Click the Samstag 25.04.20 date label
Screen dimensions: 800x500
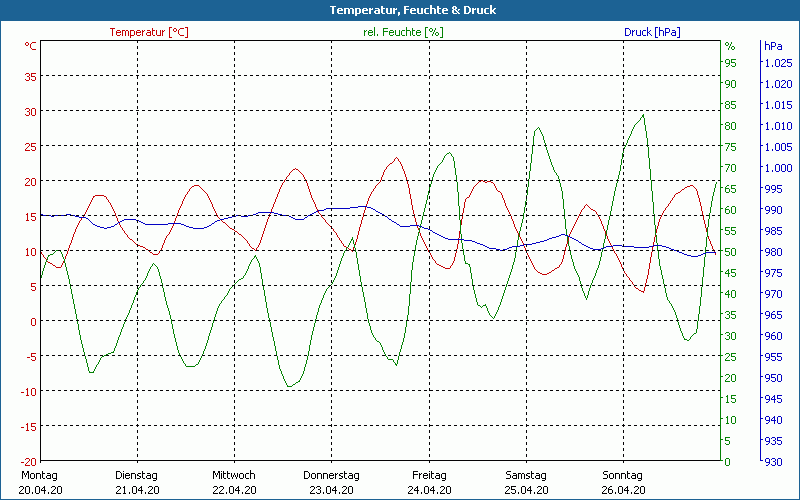[525, 482]
